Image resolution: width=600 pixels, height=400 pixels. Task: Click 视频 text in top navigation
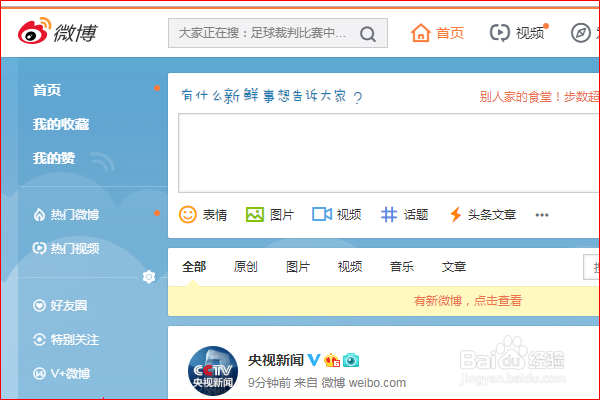click(x=530, y=33)
